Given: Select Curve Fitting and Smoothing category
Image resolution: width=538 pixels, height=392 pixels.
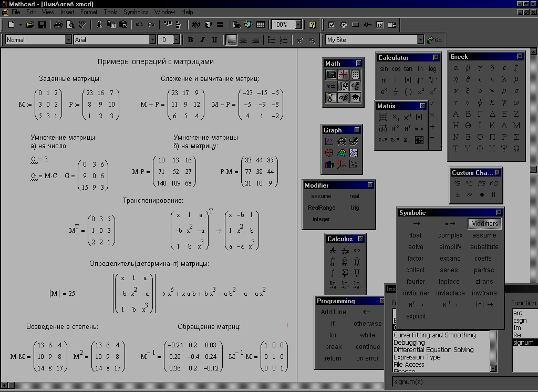Looking at the screenshot, I should coord(434,335).
